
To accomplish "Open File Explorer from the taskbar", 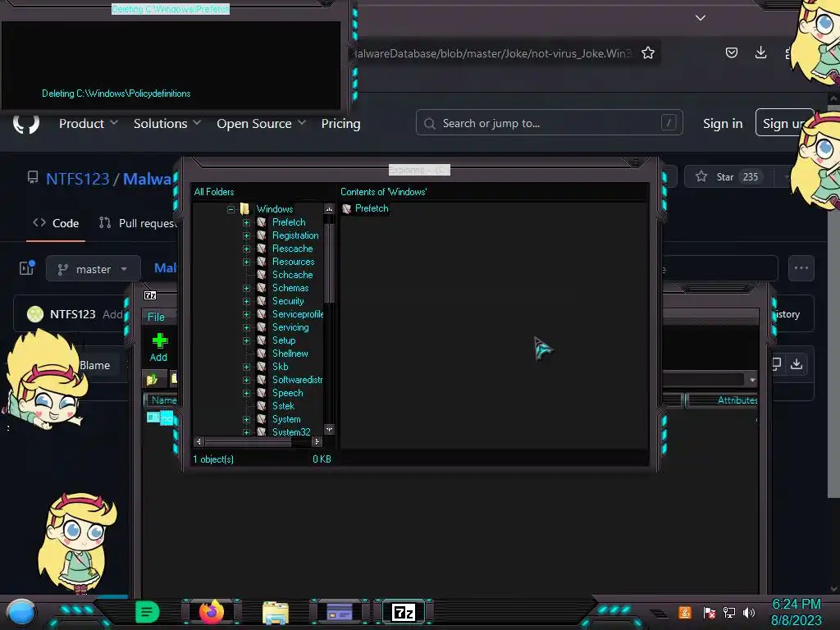I will [276, 612].
